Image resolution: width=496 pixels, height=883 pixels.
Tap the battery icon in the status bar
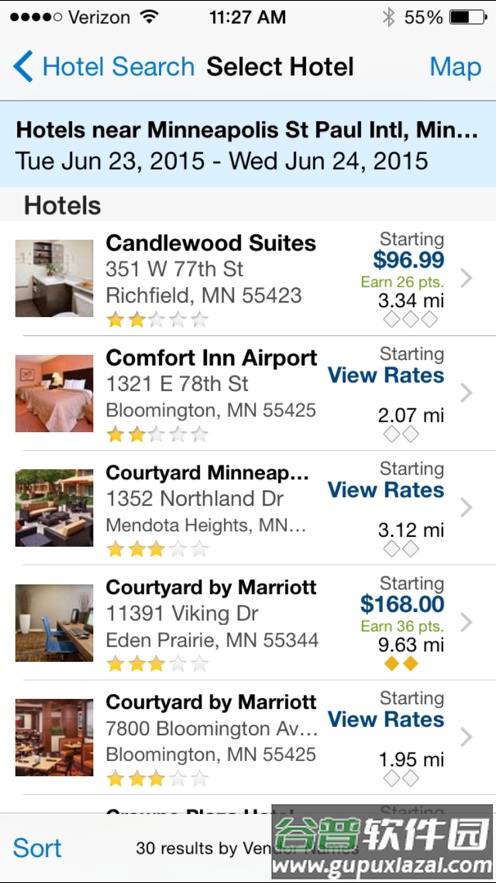click(468, 17)
